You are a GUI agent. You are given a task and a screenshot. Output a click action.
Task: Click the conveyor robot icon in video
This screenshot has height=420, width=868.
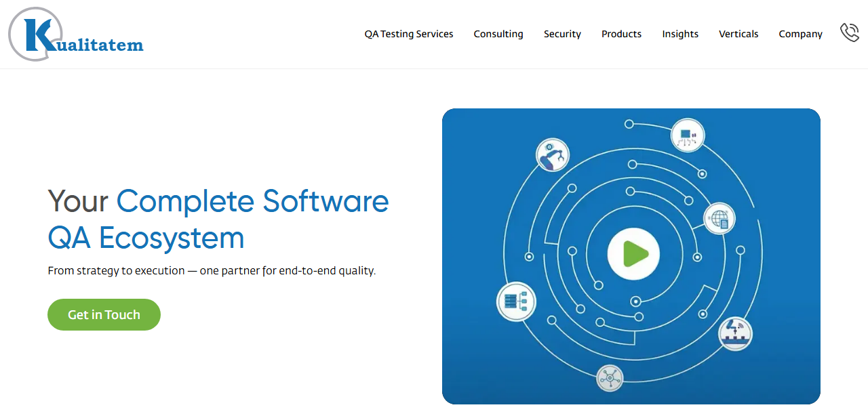pos(735,333)
